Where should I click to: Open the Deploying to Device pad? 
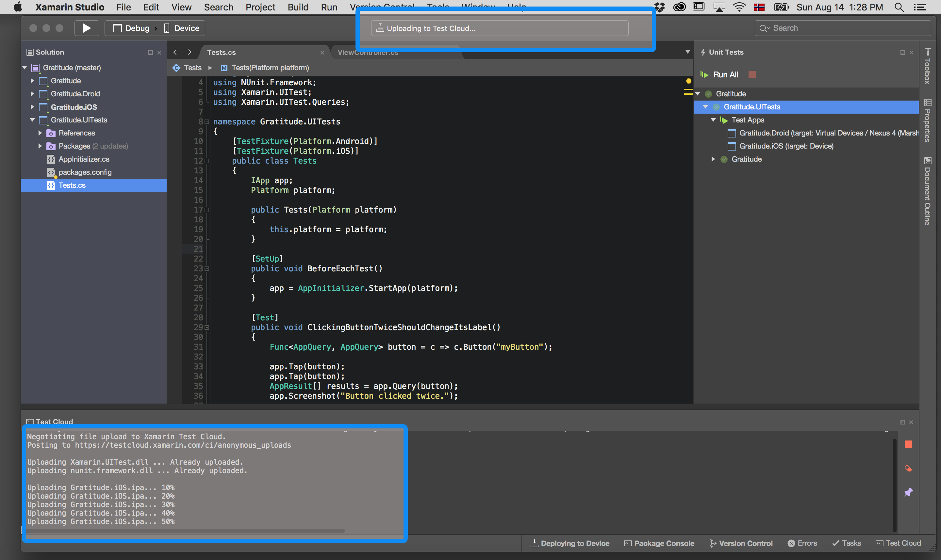click(x=570, y=543)
